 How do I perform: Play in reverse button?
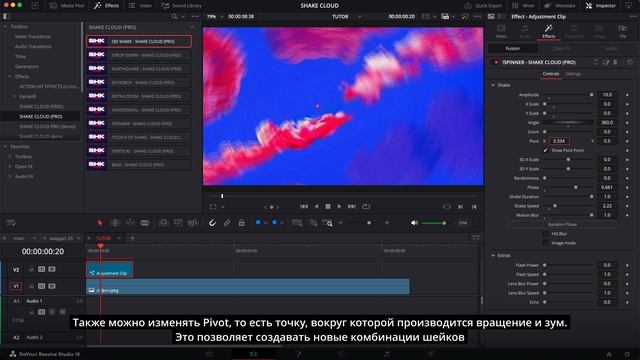(x=316, y=207)
